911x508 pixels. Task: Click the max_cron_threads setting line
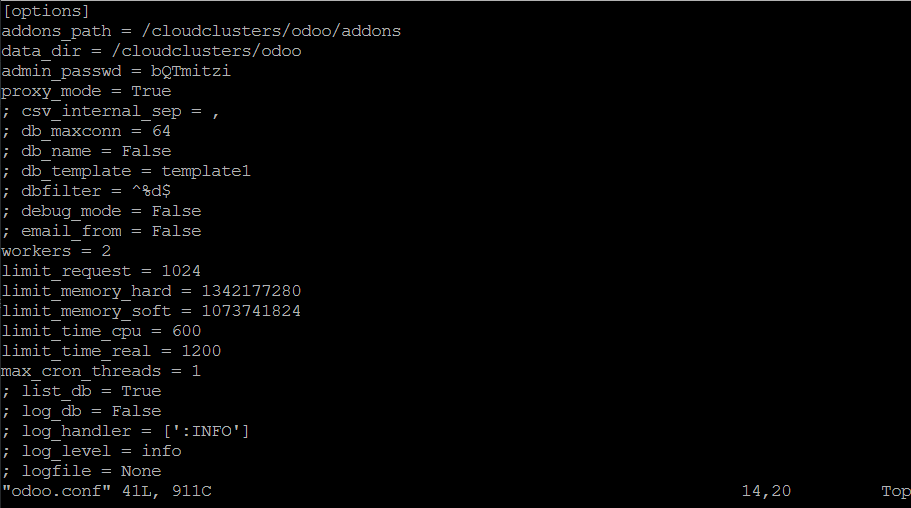pos(100,371)
